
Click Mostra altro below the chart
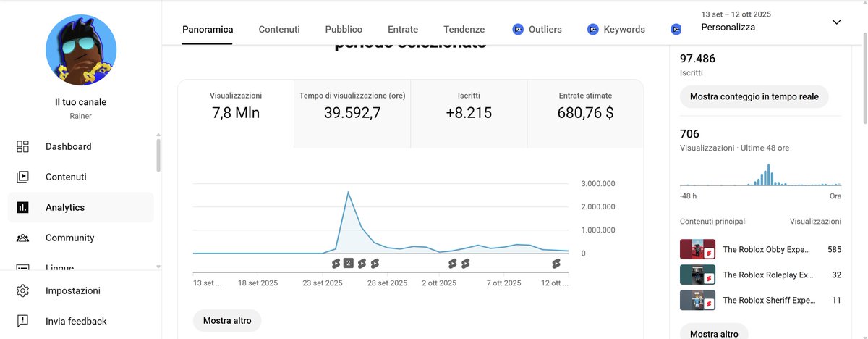point(227,320)
